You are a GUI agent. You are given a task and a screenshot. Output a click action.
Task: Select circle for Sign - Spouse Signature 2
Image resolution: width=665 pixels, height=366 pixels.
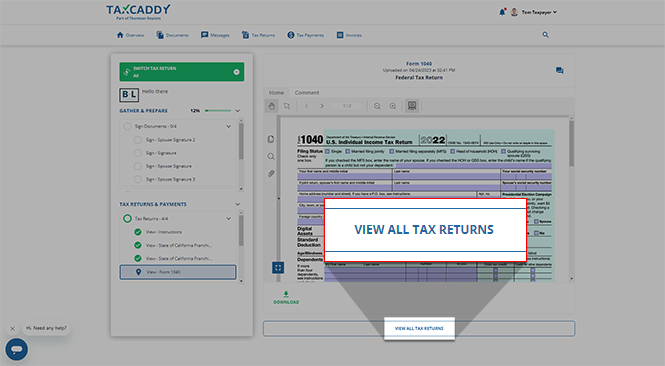(137, 140)
